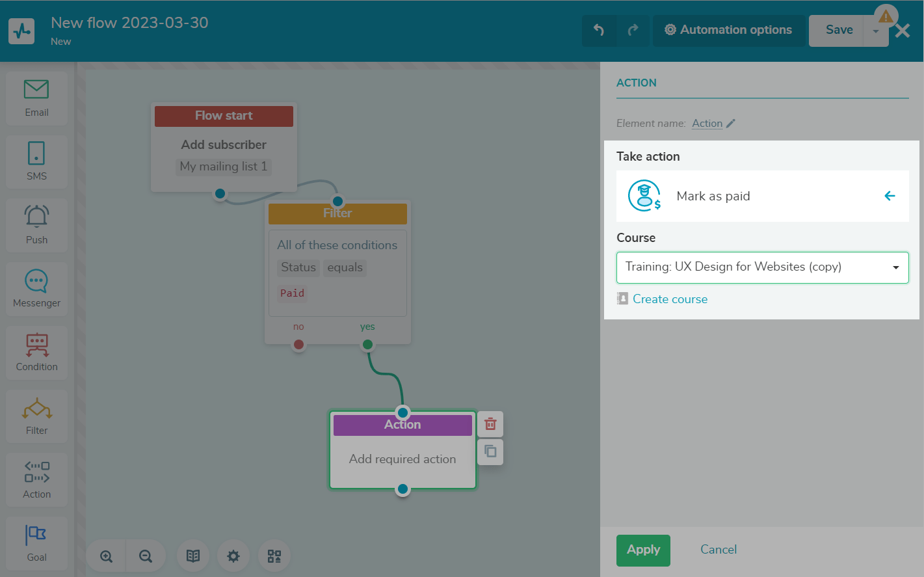Image resolution: width=924 pixels, height=577 pixels.
Task: Edit the element name Action
Action: [730, 124]
